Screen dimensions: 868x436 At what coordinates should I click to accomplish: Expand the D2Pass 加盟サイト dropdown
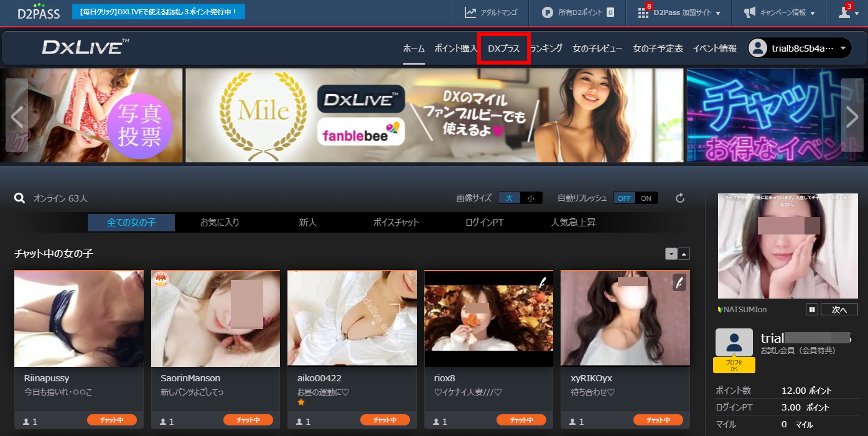click(x=680, y=12)
